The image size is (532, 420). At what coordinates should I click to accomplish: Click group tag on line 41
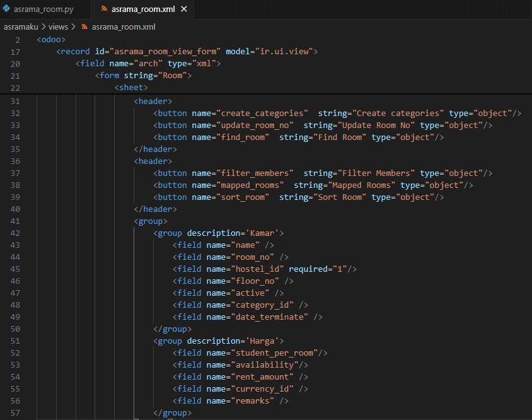click(x=151, y=221)
